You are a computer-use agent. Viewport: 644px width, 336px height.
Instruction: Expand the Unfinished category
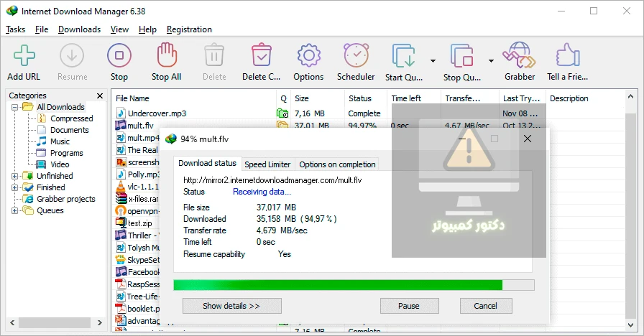pos(15,176)
